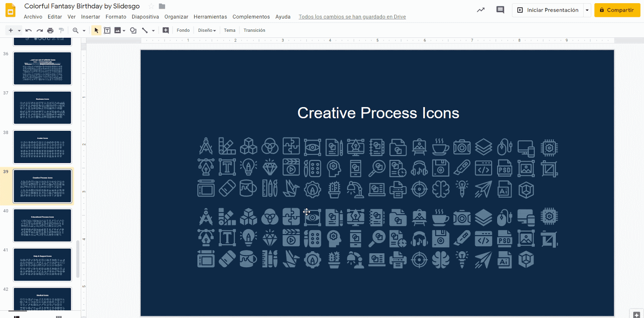Image resolution: width=644 pixels, height=318 pixels.
Task: Click the 'Creative Process Icons' slide title
Action: [378, 113]
